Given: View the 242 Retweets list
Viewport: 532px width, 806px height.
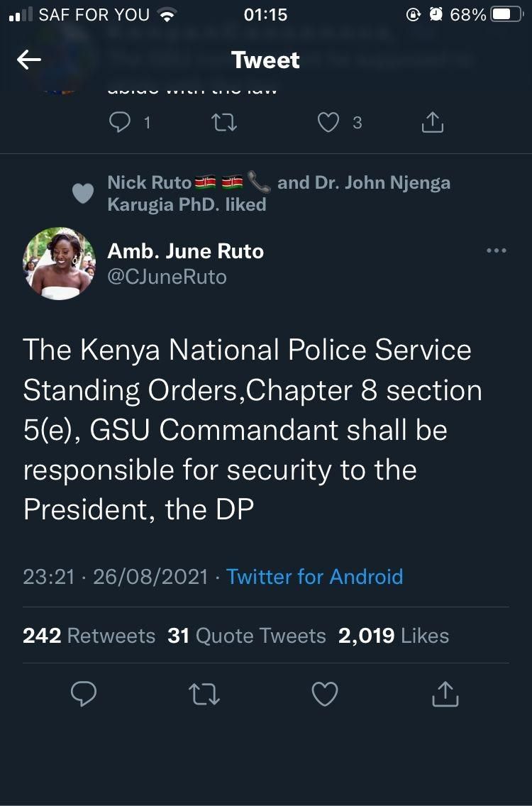Looking at the screenshot, I should point(89,636).
